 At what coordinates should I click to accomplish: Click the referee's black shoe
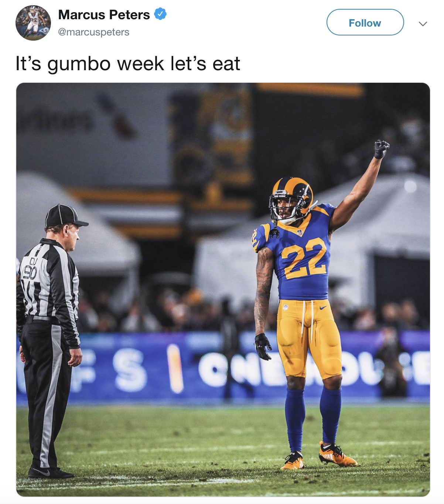pyautogui.click(x=50, y=472)
